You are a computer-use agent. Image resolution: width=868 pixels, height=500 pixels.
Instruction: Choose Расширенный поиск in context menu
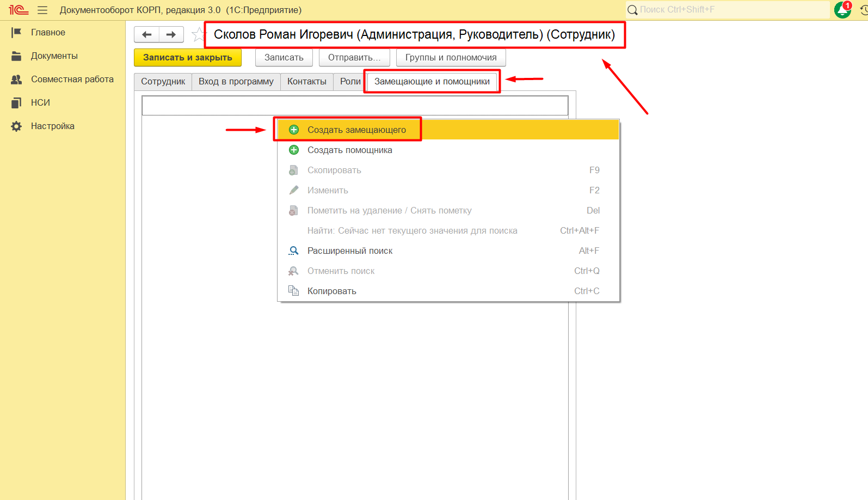click(448, 251)
